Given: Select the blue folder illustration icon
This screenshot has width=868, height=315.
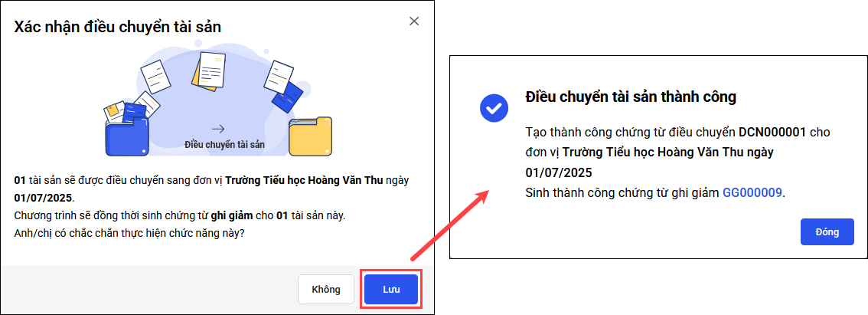Looking at the screenshot, I should click(x=127, y=136).
